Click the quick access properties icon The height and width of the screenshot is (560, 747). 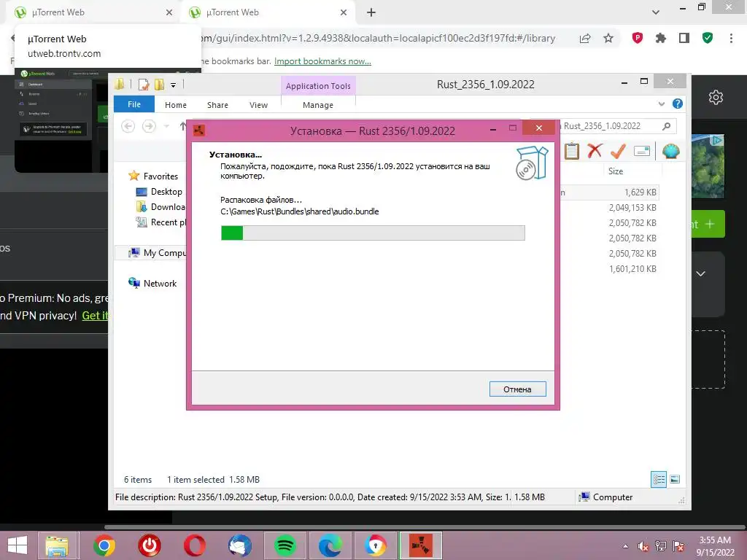(x=144, y=85)
